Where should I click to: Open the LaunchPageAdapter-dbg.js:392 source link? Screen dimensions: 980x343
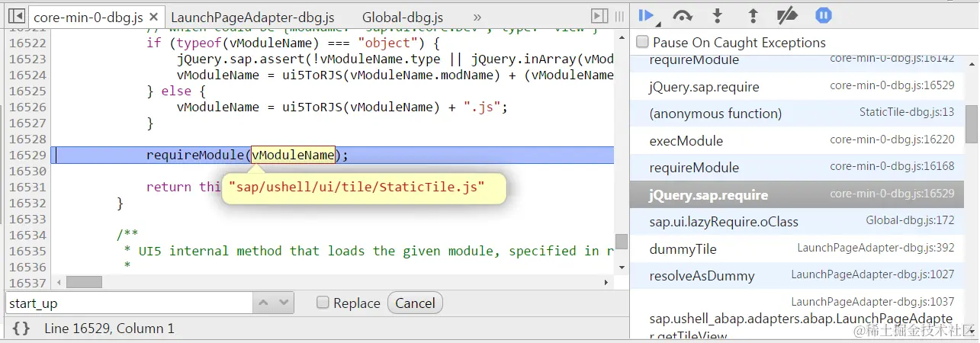[x=876, y=248]
